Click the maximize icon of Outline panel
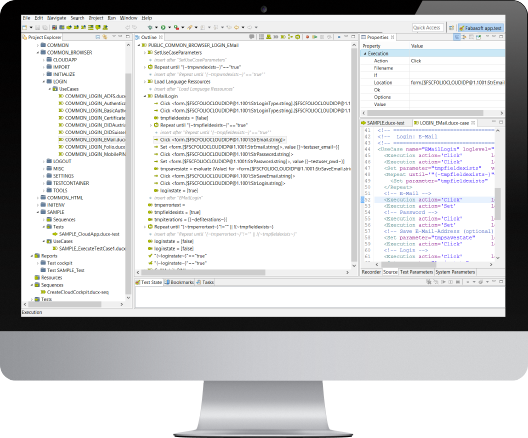Screen dimensions: 528x438 coord(353,36)
